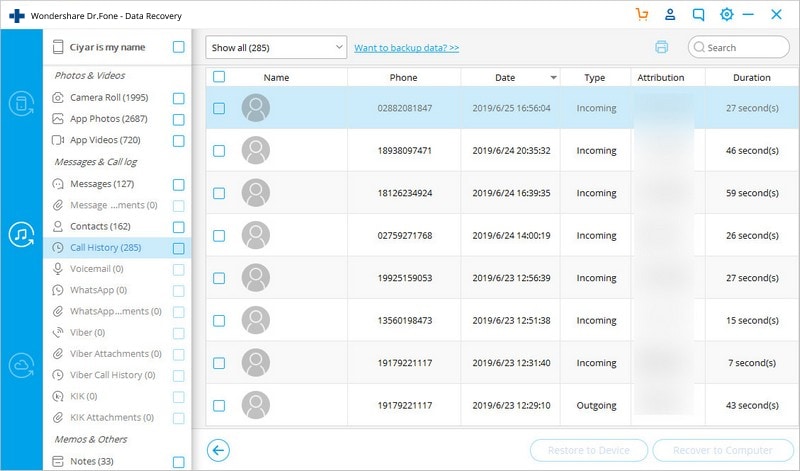The width and height of the screenshot is (800, 471).
Task: Check the outgoing call 19179221117 row
Action: pyautogui.click(x=219, y=406)
